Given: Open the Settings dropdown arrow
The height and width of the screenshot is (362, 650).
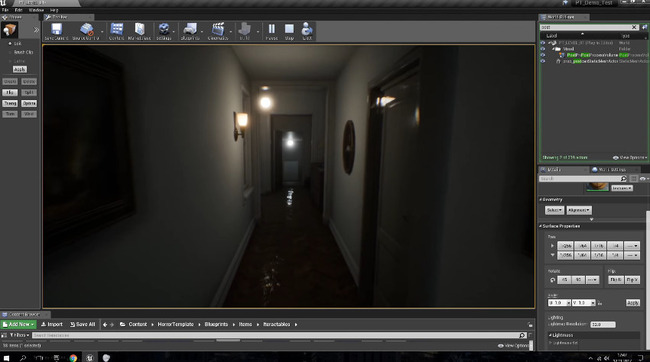Looking at the screenshot, I should [174, 31].
